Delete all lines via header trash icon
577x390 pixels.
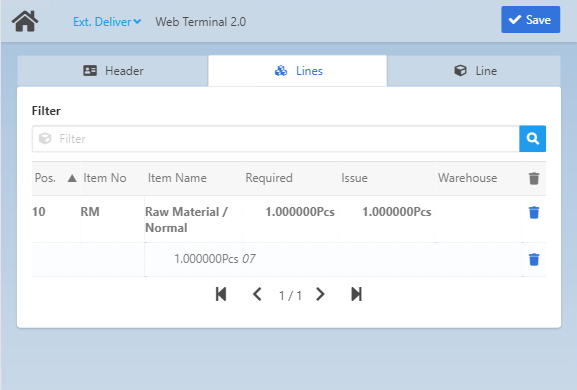[534, 178]
